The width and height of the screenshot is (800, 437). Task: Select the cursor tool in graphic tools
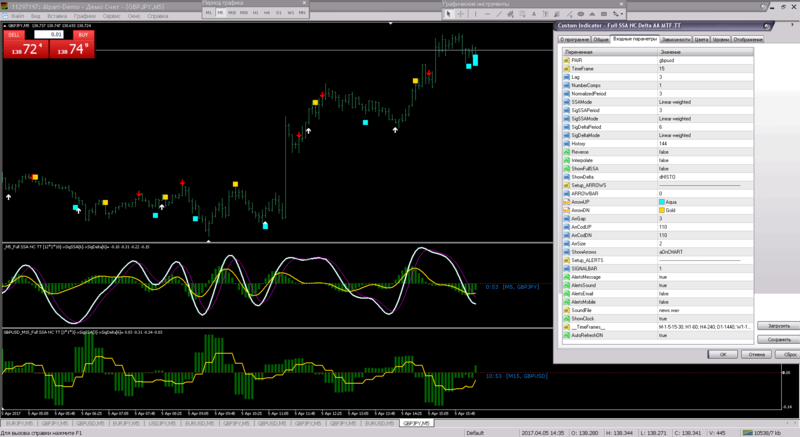[x=448, y=14]
